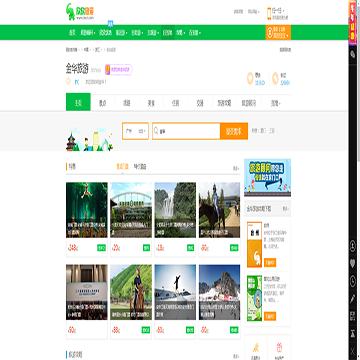Click inside the destination search input field
Screen dimensions: 360x360
(x=186, y=131)
